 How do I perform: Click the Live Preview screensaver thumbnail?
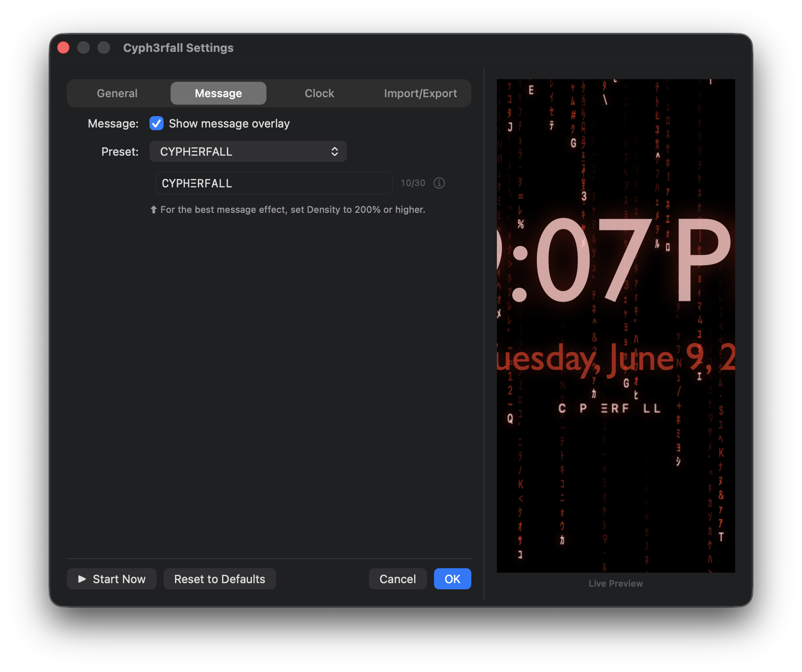616,325
